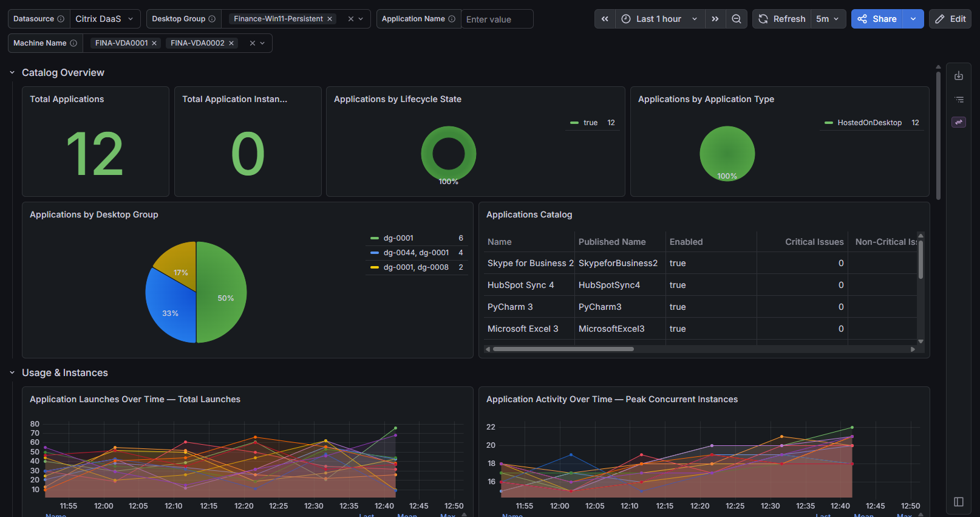Viewport: 980px width, 517px height.
Task: Click the green 50% pie slice
Action: 221,292
